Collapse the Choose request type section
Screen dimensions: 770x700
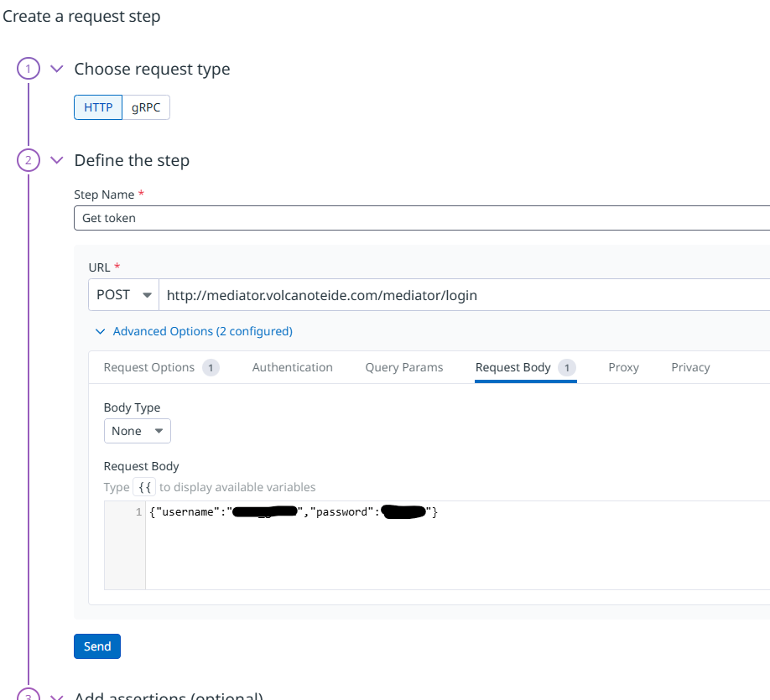click(x=57, y=69)
